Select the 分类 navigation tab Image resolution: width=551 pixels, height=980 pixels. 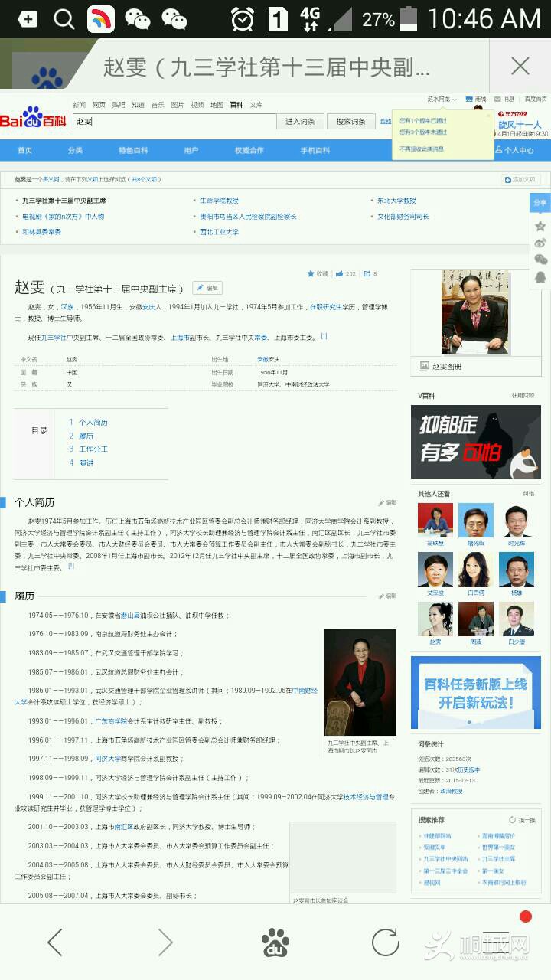tap(75, 150)
